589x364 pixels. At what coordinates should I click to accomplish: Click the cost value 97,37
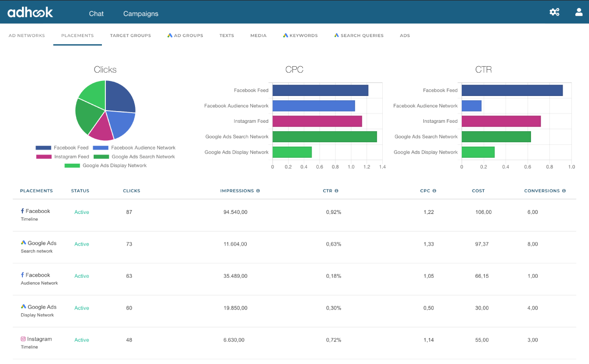tap(482, 244)
